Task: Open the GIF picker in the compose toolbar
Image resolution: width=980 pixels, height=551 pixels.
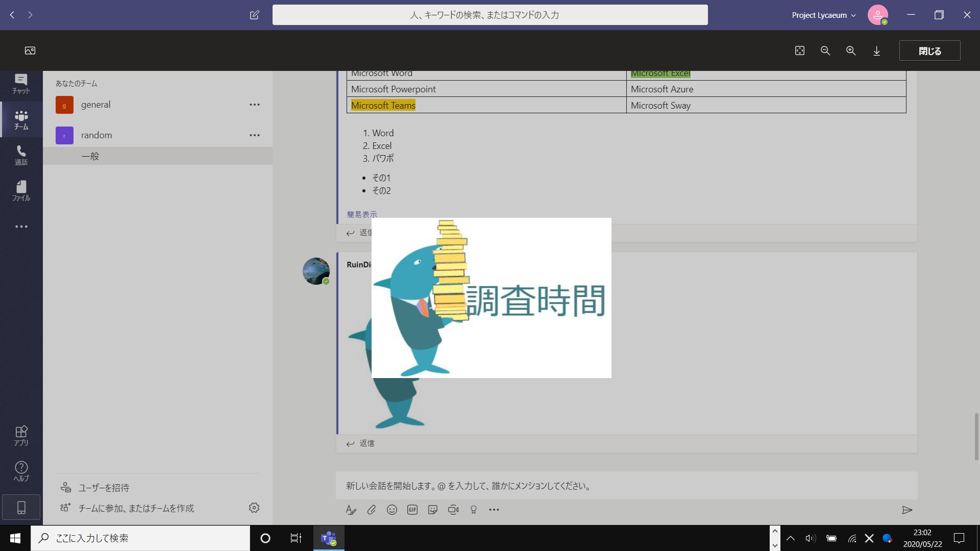Action: (x=412, y=510)
